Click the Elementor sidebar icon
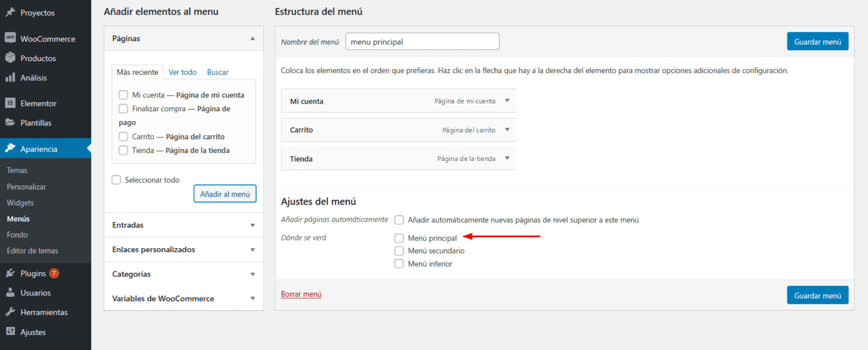The height and width of the screenshot is (350, 868). coord(10,103)
